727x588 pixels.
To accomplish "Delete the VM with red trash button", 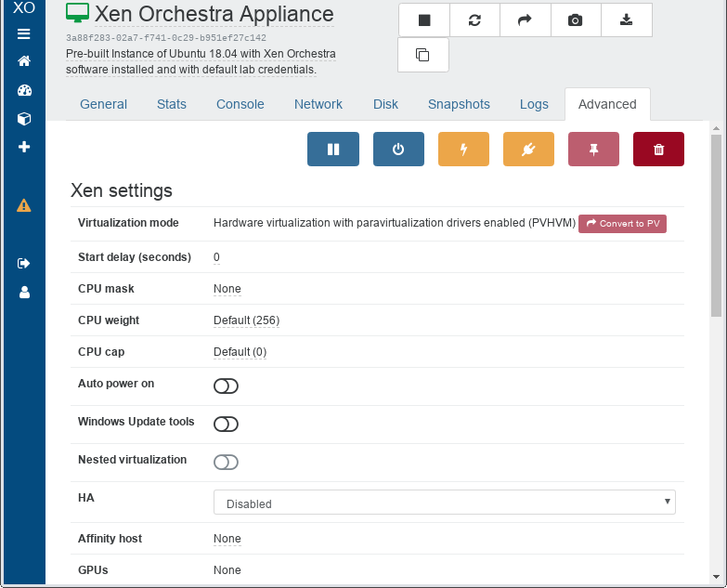I will coord(658,149).
